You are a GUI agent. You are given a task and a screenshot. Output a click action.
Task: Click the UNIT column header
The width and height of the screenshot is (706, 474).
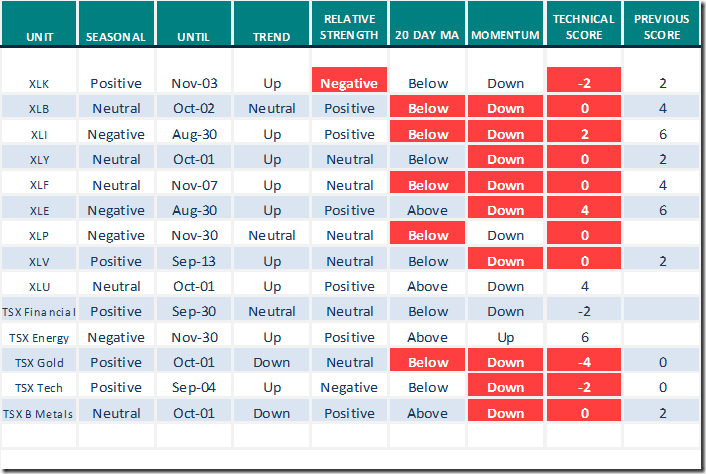[39, 37]
